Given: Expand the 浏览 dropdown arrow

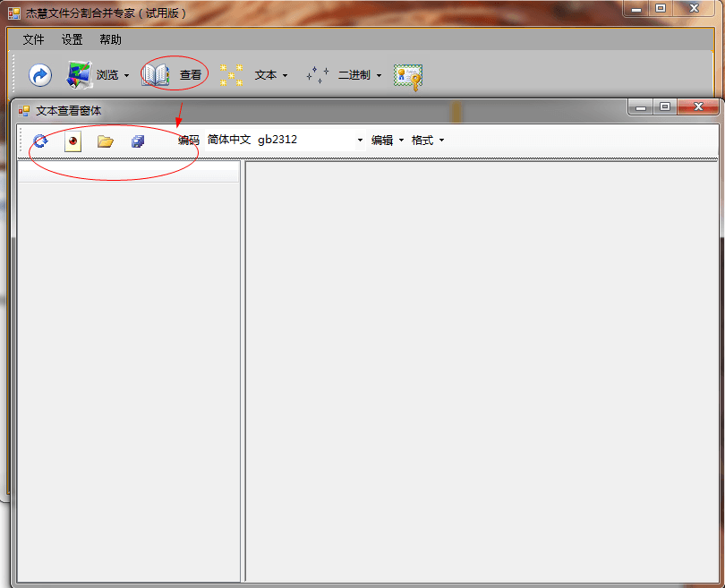Looking at the screenshot, I should pyautogui.click(x=126, y=76).
